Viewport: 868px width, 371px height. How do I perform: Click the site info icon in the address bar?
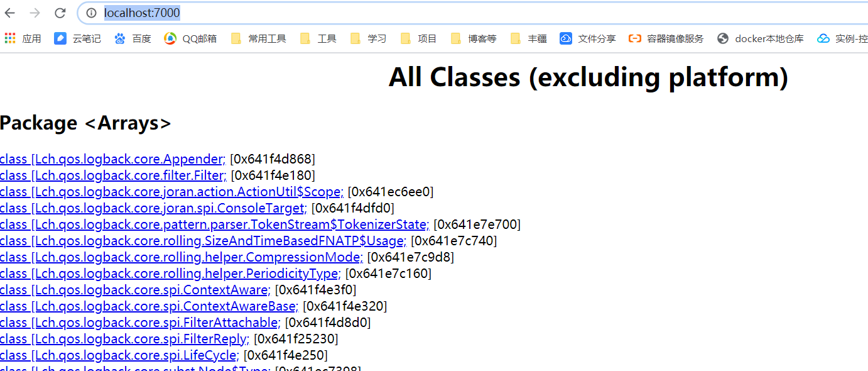pos(92,13)
